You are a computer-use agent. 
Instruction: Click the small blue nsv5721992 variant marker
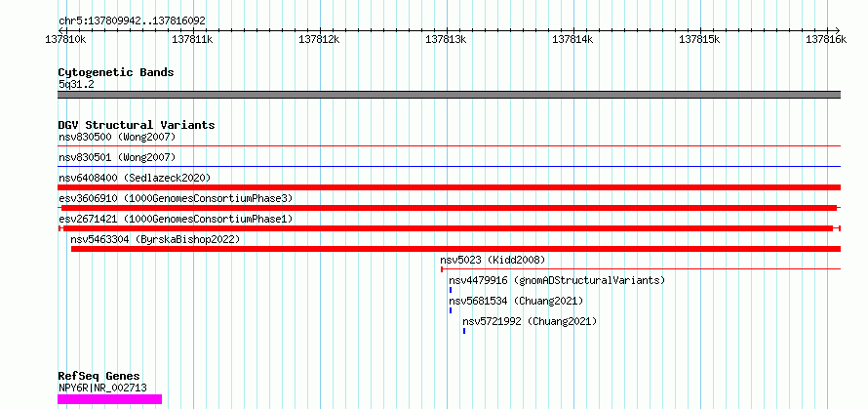click(x=464, y=331)
